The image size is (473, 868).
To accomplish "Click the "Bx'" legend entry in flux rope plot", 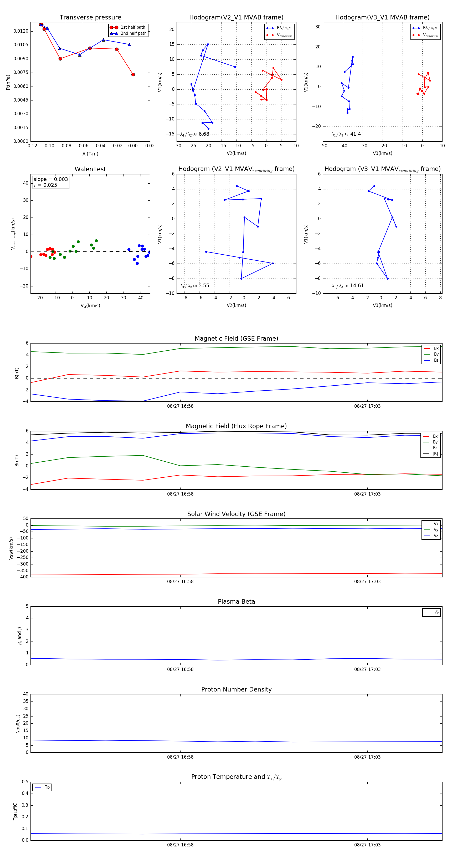I will click(431, 436).
